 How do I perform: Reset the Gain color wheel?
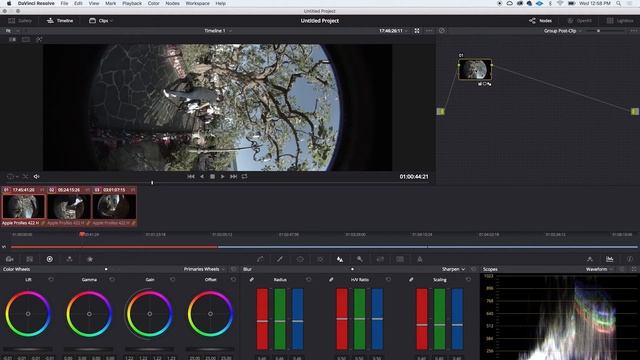pos(173,280)
